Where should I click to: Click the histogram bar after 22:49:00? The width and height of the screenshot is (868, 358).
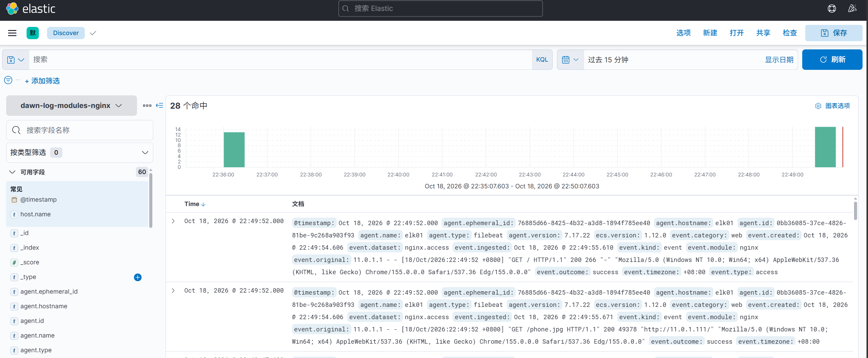[825, 147]
